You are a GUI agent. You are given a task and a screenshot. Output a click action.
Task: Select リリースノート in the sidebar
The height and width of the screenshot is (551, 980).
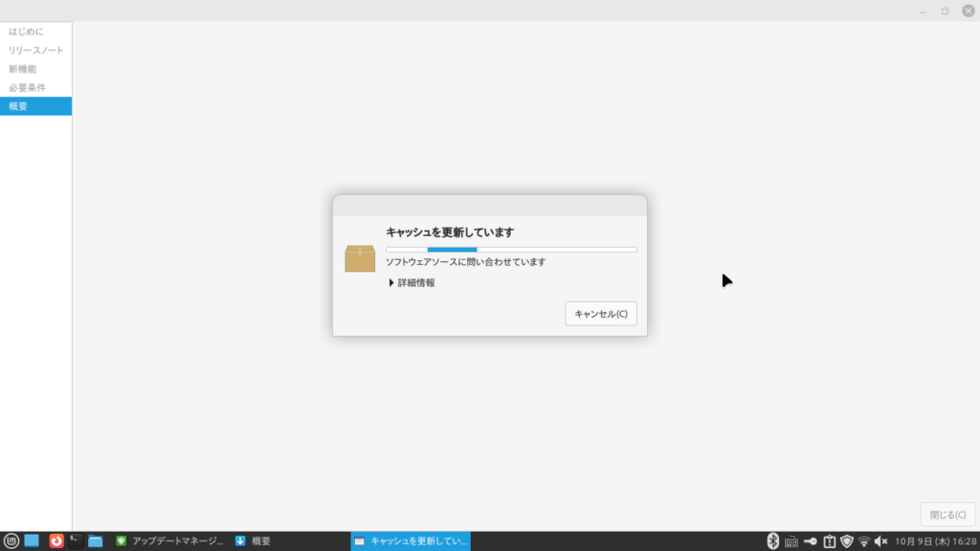coord(35,50)
